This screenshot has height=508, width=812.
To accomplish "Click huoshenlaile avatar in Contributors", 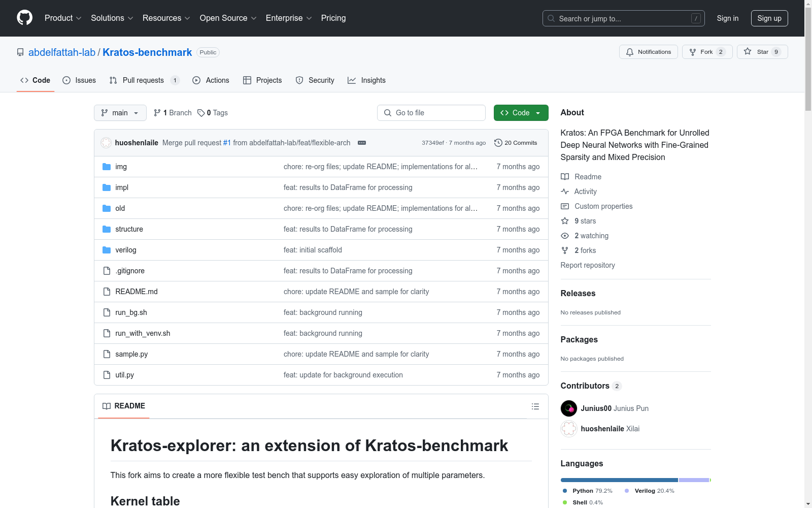I will tap(569, 429).
